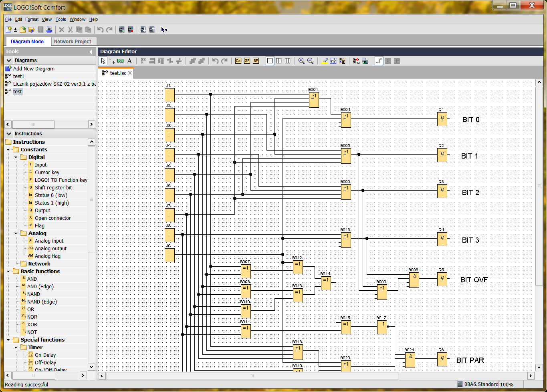Toggle two-window split view layout
Image resolution: width=547 pixels, height=392 pixels.
[x=279, y=61]
